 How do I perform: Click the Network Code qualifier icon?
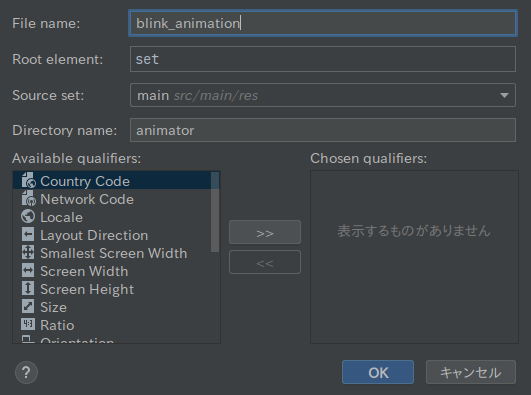click(x=28, y=198)
